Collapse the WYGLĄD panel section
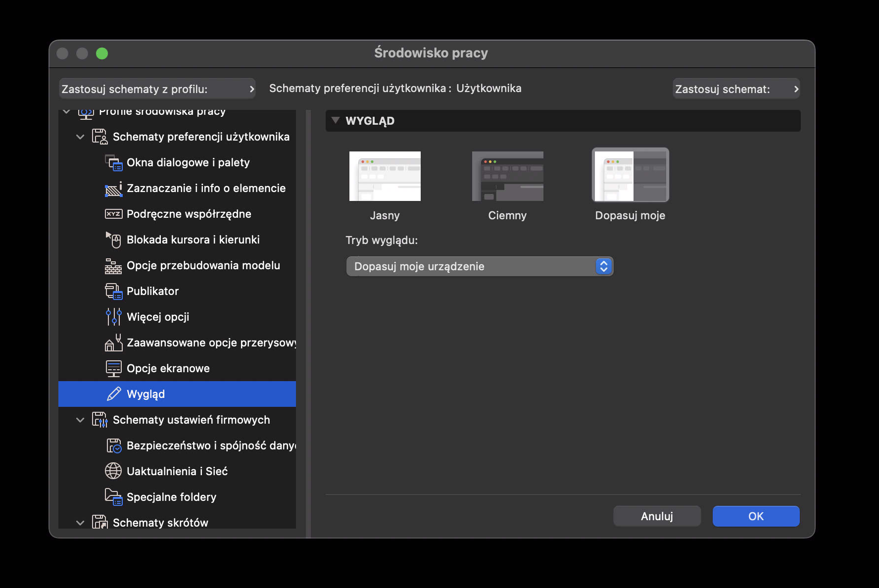Screen dimensions: 879x588 [x=336, y=120]
